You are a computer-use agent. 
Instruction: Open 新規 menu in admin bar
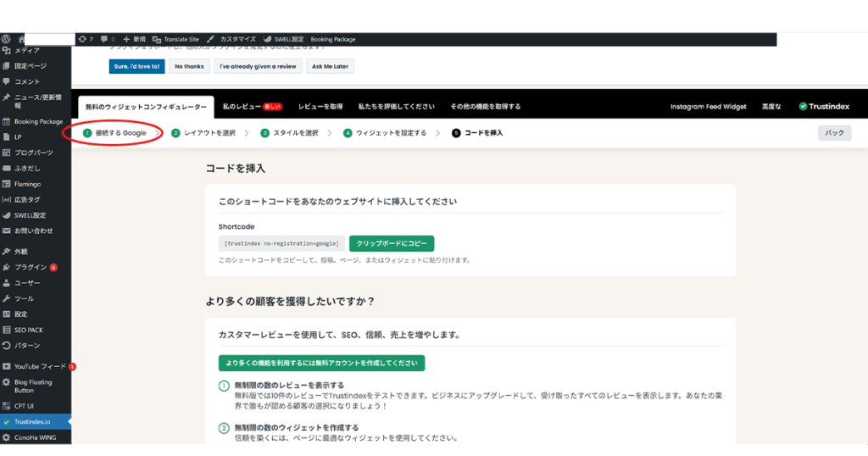[134, 39]
